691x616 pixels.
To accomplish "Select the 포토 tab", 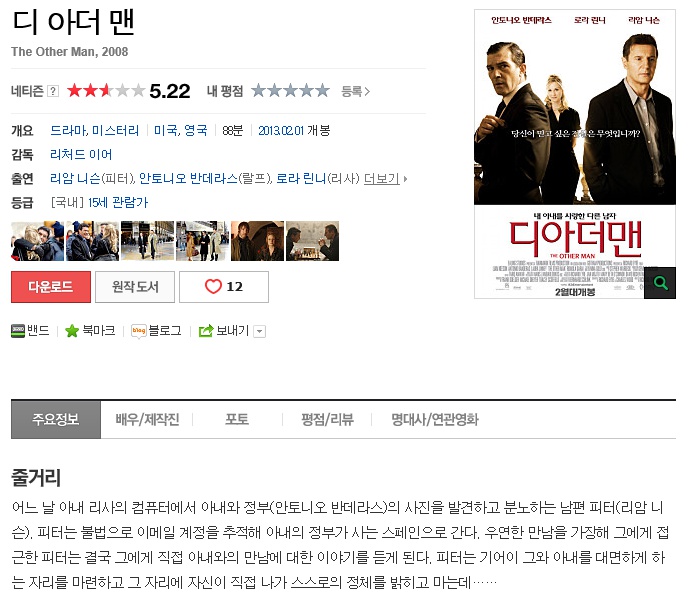I will click(x=237, y=419).
